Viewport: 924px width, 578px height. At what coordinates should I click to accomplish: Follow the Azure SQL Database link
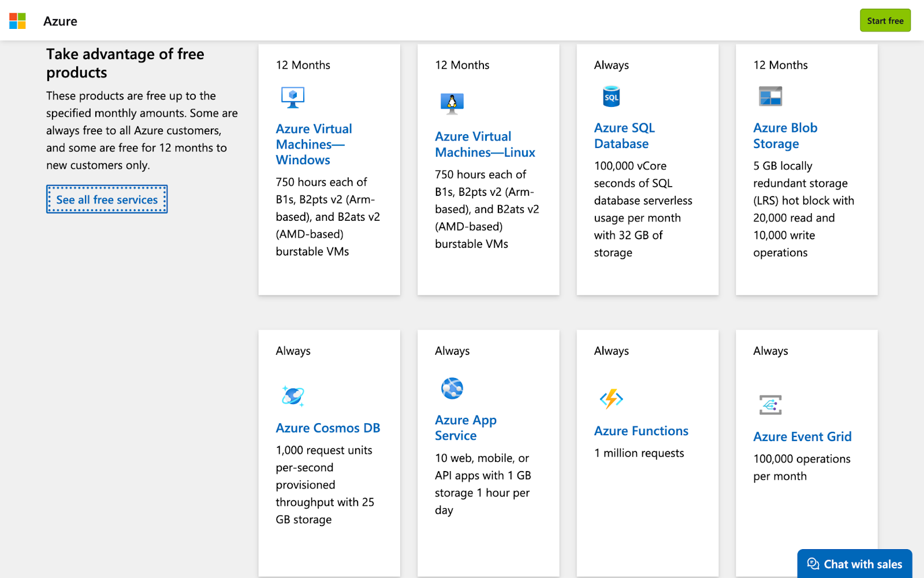click(624, 136)
